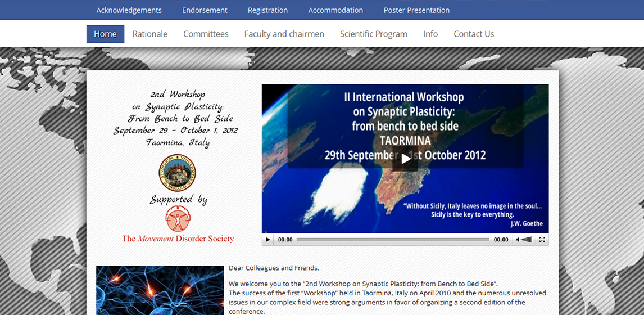Open the Poster Presentation page
644x315 pixels.
coord(416,10)
